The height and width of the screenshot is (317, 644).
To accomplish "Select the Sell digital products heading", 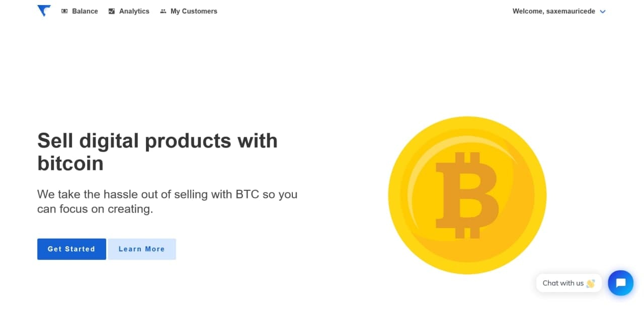I will pyautogui.click(x=157, y=151).
